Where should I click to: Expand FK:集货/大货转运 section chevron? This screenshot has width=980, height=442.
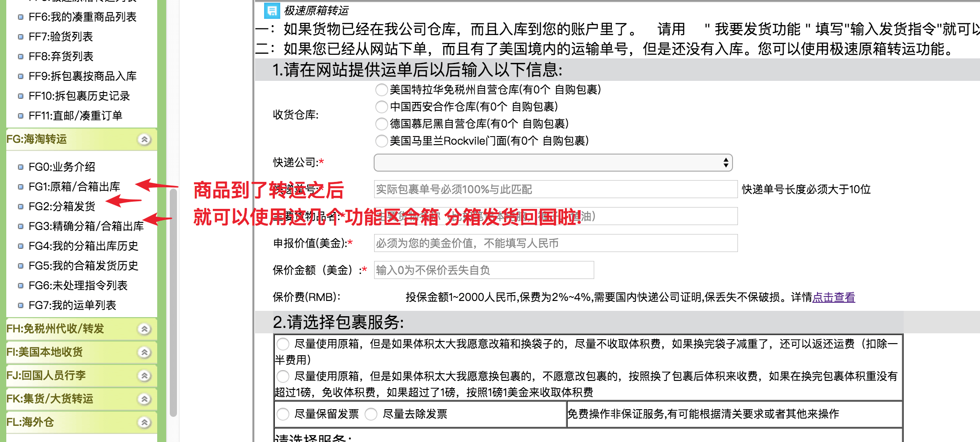(144, 399)
